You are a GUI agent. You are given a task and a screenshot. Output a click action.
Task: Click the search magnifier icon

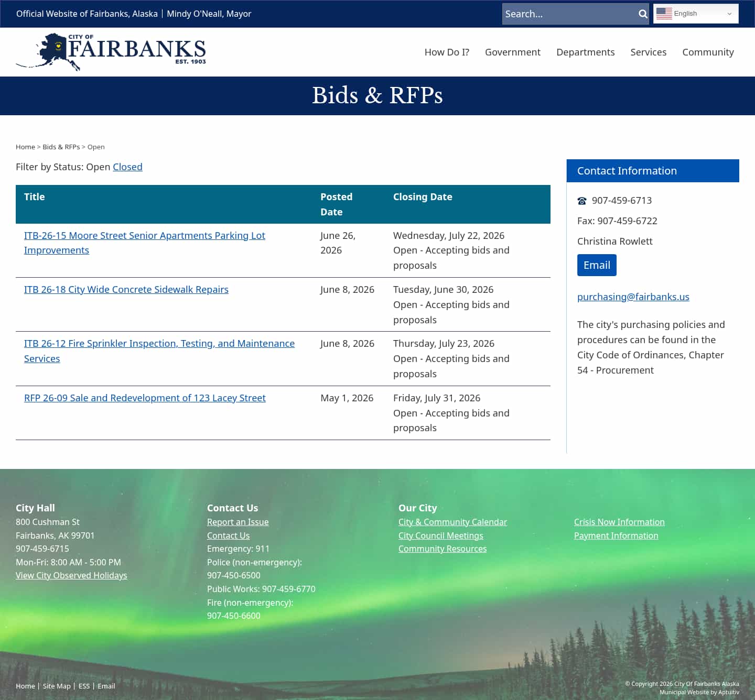tap(643, 14)
